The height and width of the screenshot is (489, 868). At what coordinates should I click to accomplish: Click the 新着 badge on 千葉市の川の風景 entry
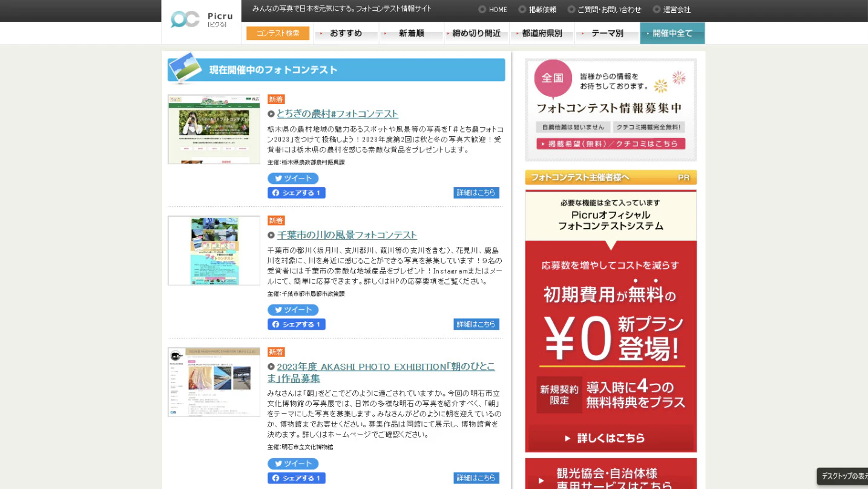coord(276,220)
